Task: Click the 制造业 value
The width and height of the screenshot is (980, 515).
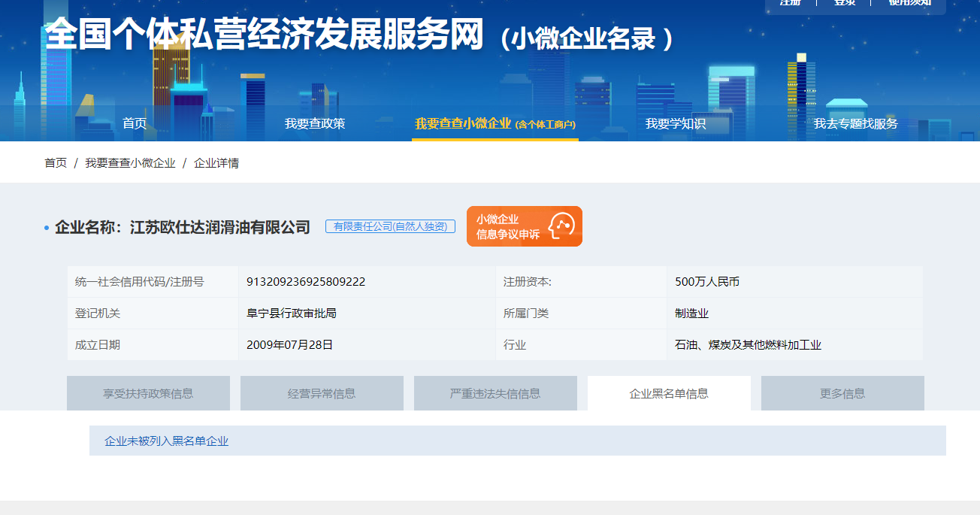Action: click(x=692, y=314)
